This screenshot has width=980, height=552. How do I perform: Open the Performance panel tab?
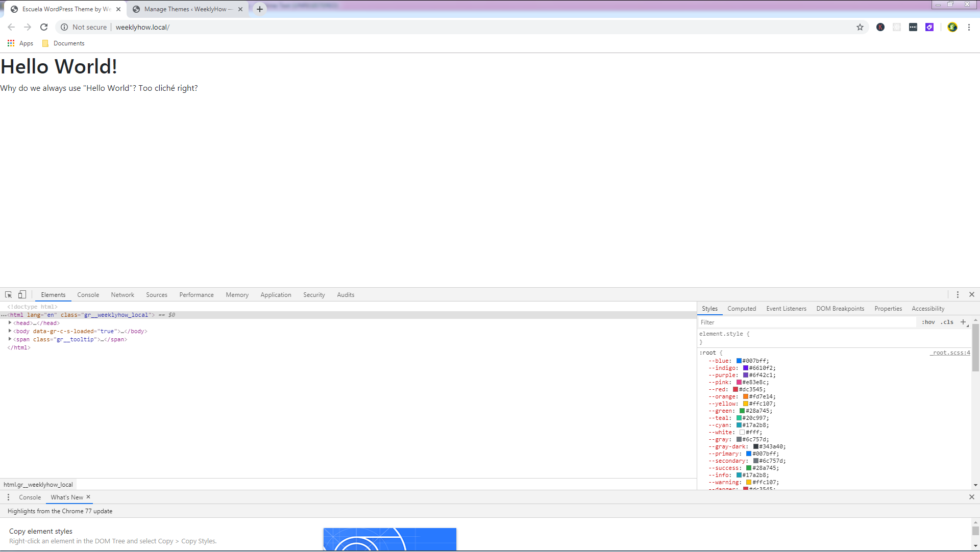(197, 295)
